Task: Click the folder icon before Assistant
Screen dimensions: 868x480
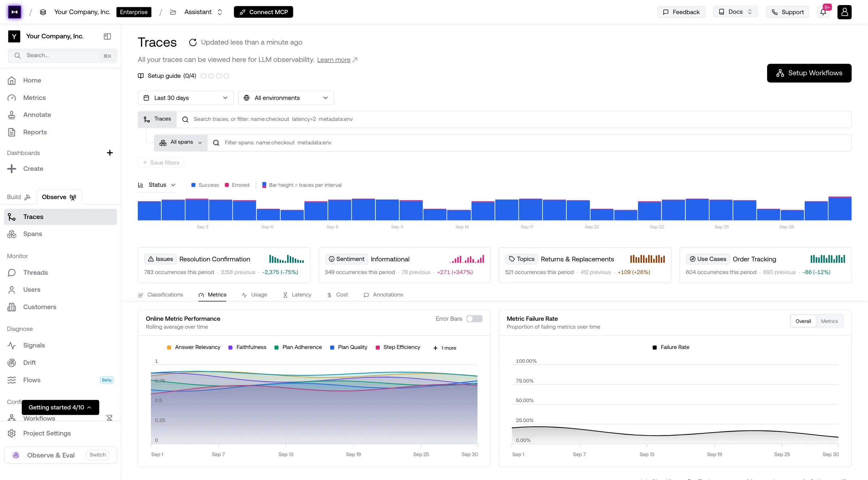Action: [x=173, y=12]
